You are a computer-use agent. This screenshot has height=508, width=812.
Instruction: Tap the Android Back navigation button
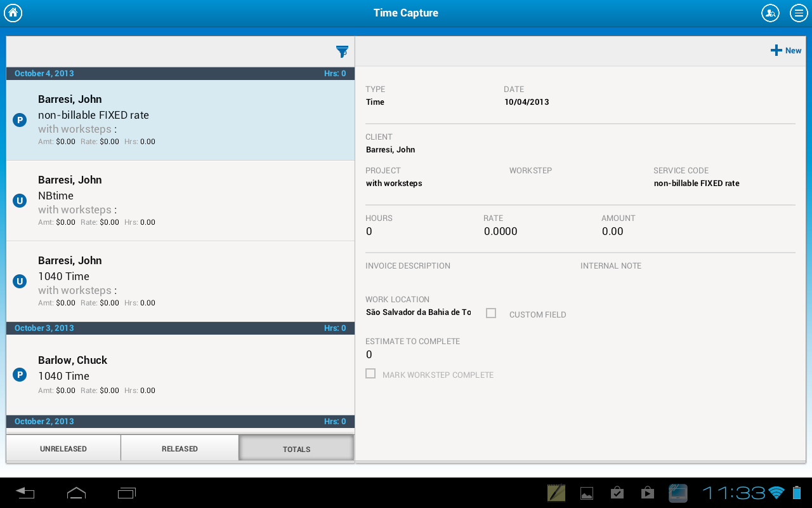[x=25, y=493]
